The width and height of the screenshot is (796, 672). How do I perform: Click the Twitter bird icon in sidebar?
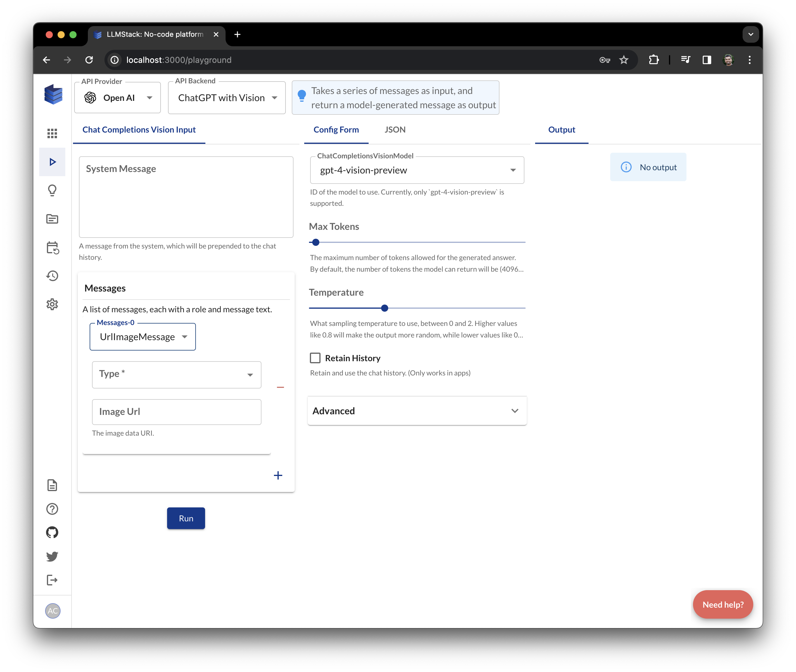[52, 556]
